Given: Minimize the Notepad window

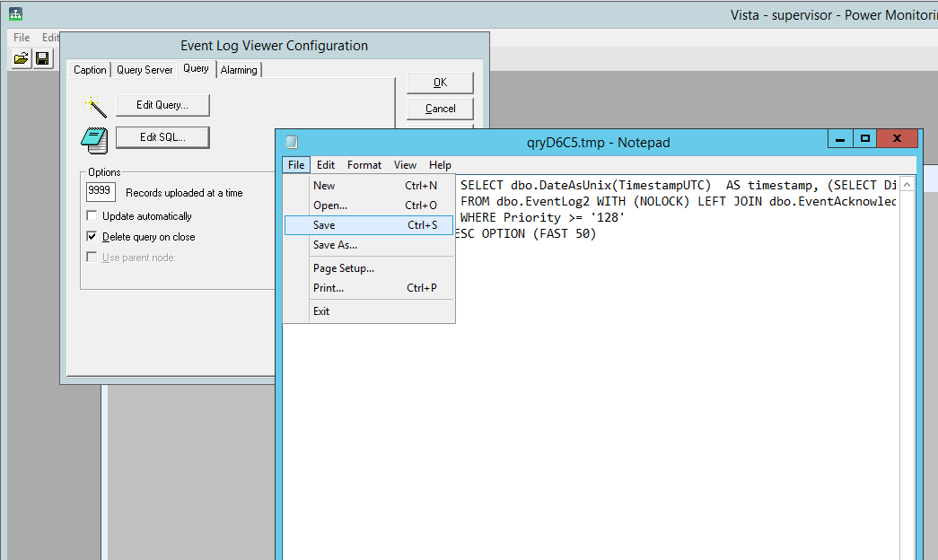Looking at the screenshot, I should tap(840, 139).
